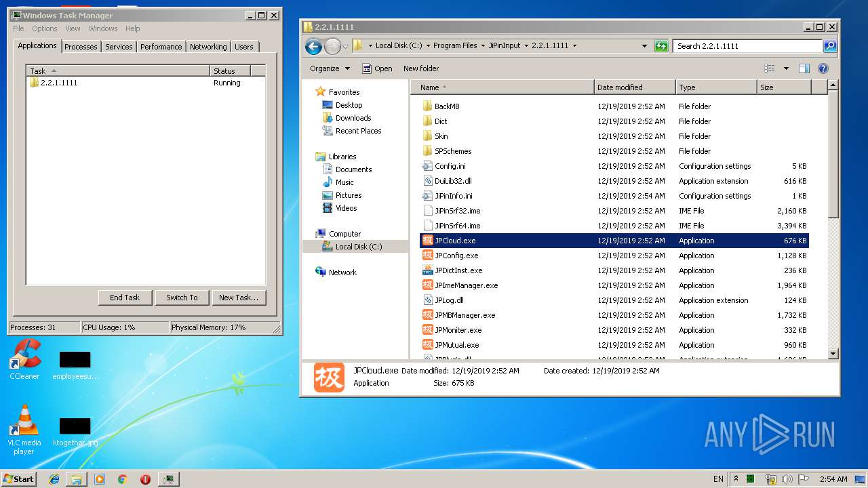The height and width of the screenshot is (488, 868).
Task: Select Config.ini file
Action: [x=450, y=166]
